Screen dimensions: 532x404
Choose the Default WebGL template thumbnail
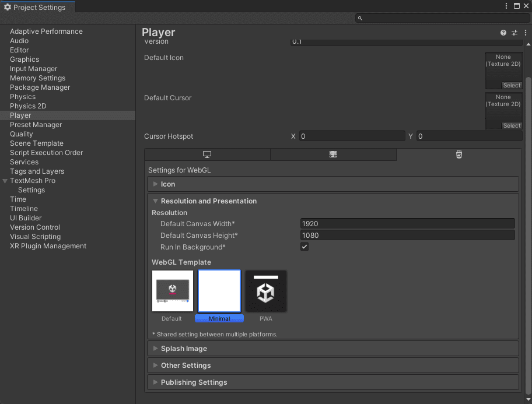click(x=172, y=291)
